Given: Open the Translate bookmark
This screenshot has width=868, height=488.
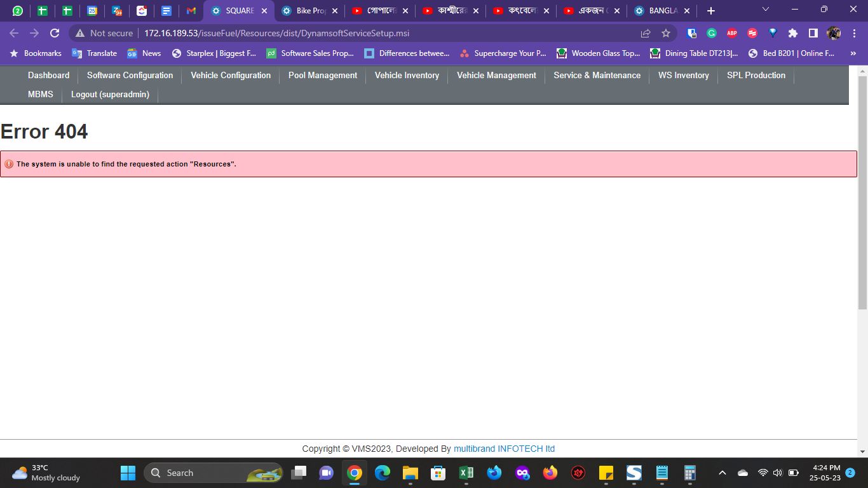Looking at the screenshot, I should point(95,53).
